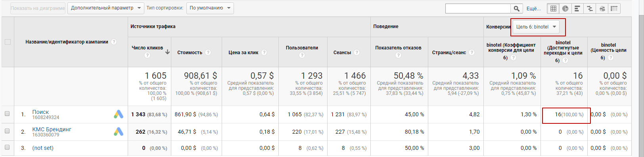Select clicks cell 1 343 in Поиск row
Image resolution: width=644 pixels, height=157 pixels.
tap(138, 114)
